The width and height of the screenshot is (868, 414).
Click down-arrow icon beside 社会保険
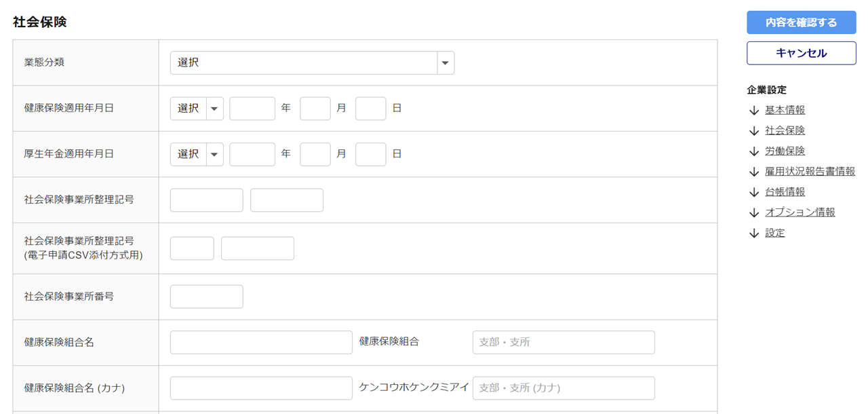coord(753,131)
